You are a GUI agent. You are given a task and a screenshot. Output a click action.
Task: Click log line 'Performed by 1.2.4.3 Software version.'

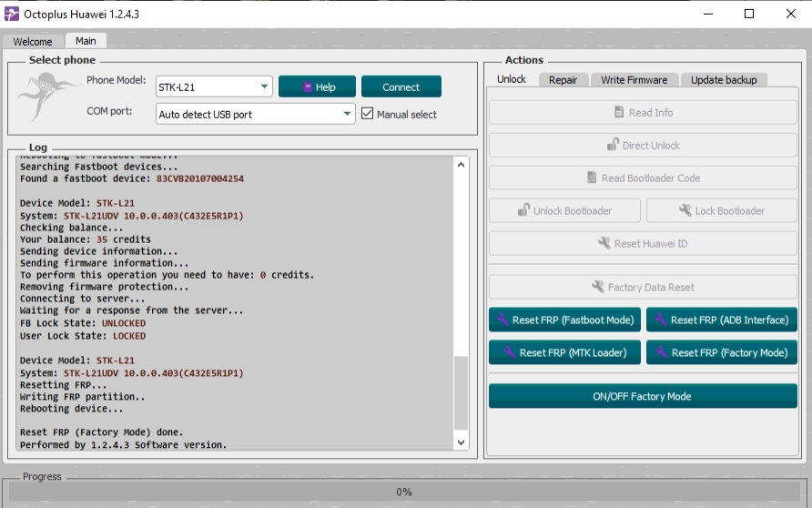pos(123,445)
